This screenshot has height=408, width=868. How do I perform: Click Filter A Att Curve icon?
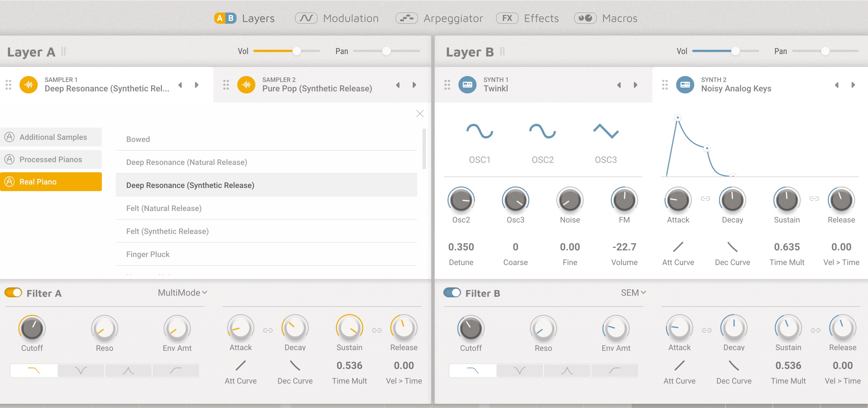point(241,365)
